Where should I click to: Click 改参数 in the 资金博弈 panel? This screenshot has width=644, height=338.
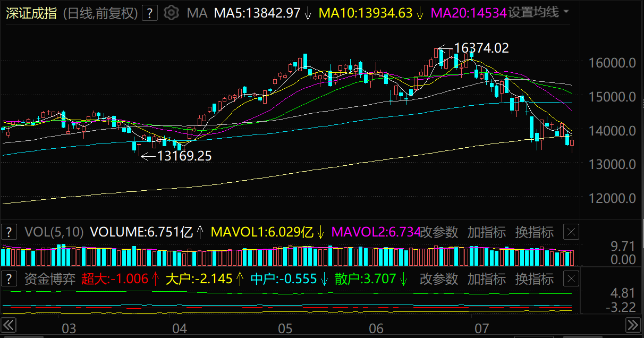click(439, 279)
